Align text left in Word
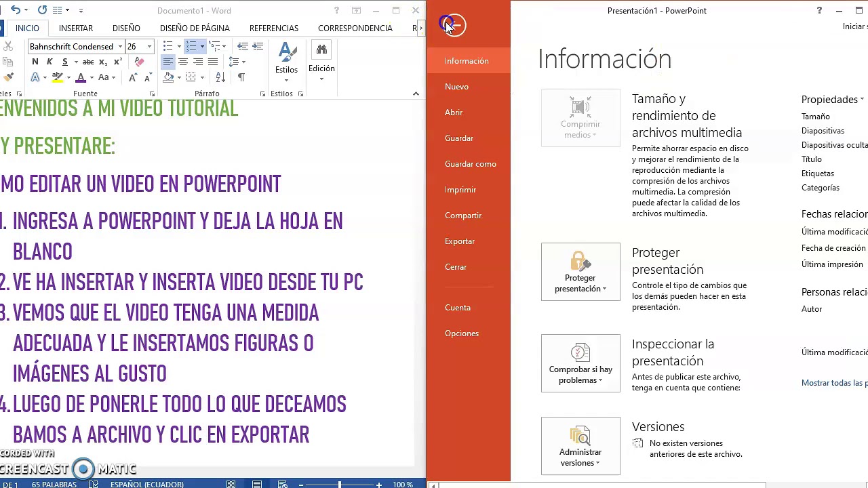Screen dimensions: 868x488 click(167, 62)
